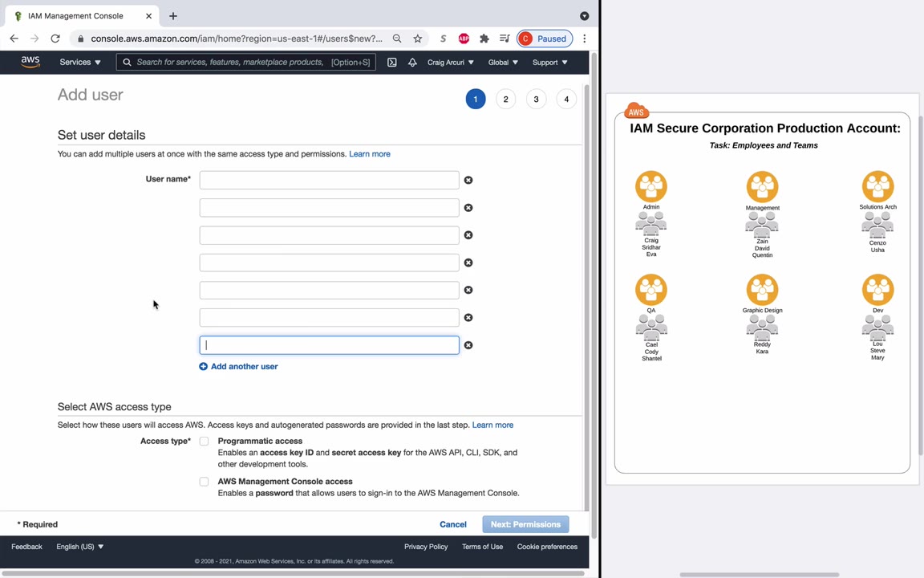Screen dimensions: 924x578
Task: Go to wizard step 4
Action: pyautogui.click(x=566, y=99)
